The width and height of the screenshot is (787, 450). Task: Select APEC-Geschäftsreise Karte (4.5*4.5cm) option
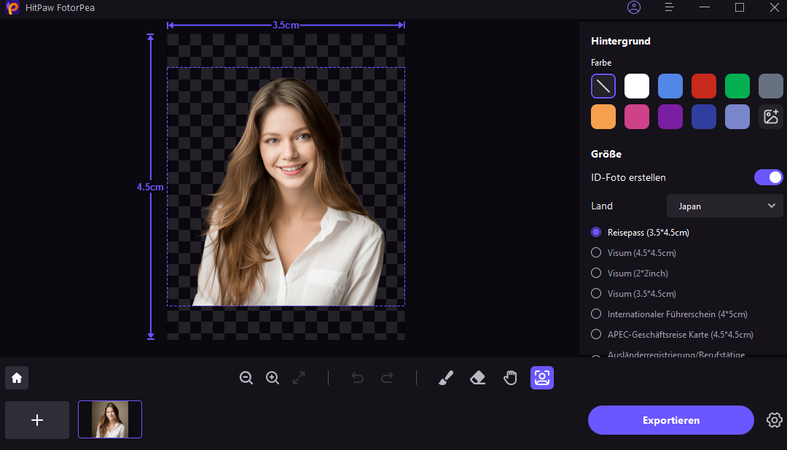click(x=672, y=335)
